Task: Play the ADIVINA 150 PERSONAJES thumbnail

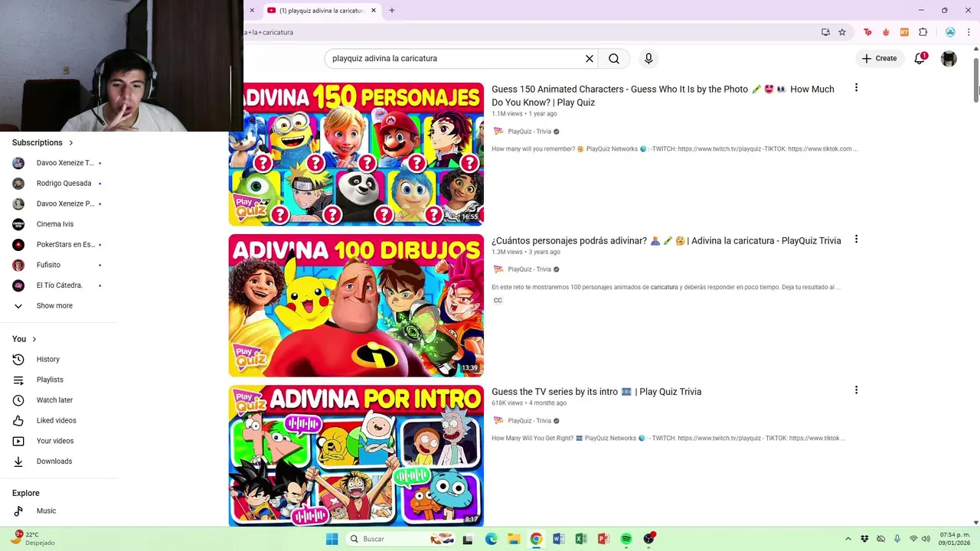Action: [356, 154]
